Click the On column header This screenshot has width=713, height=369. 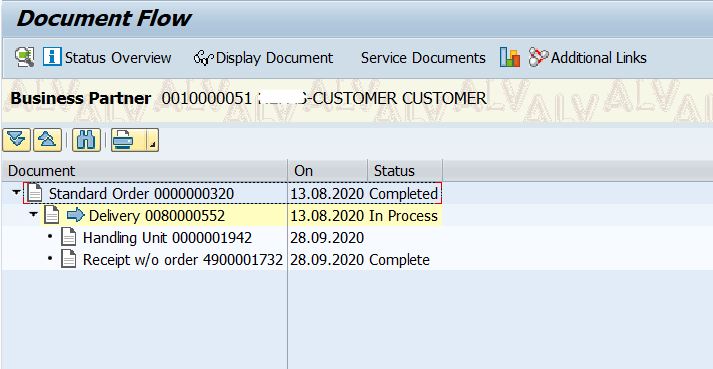point(327,171)
